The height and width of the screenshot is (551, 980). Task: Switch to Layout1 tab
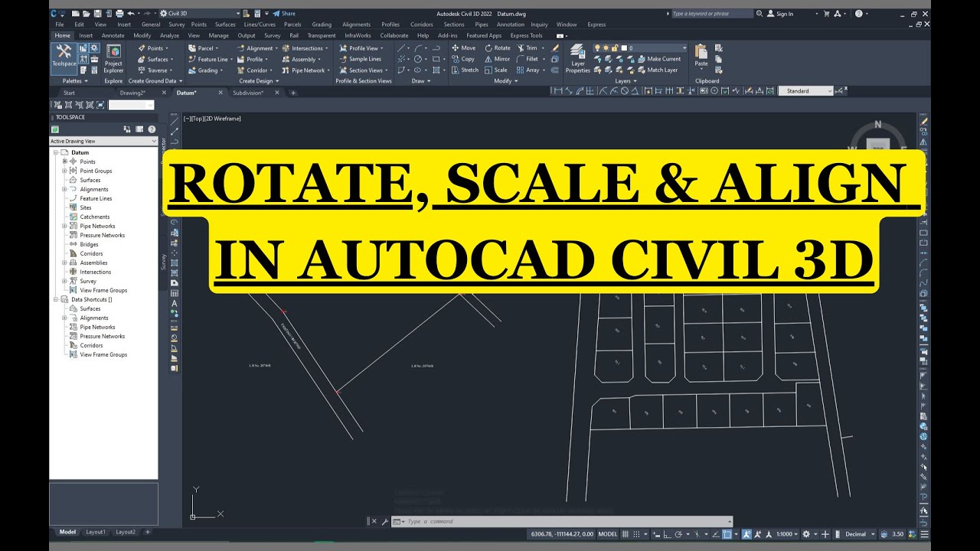(x=96, y=532)
